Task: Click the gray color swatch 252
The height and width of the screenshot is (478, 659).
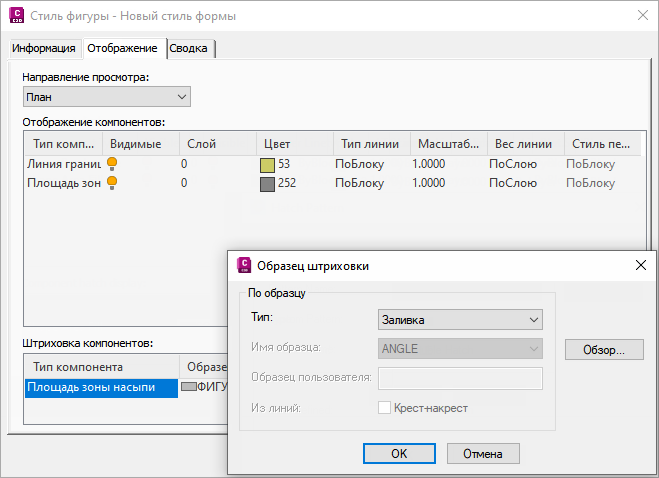Action: (267, 184)
